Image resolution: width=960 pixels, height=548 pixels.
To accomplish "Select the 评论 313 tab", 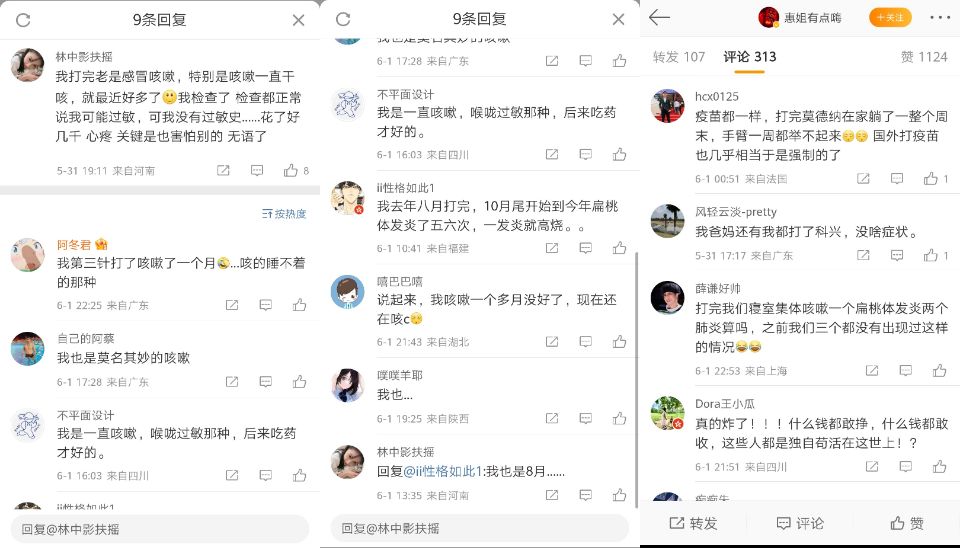I will (749, 57).
